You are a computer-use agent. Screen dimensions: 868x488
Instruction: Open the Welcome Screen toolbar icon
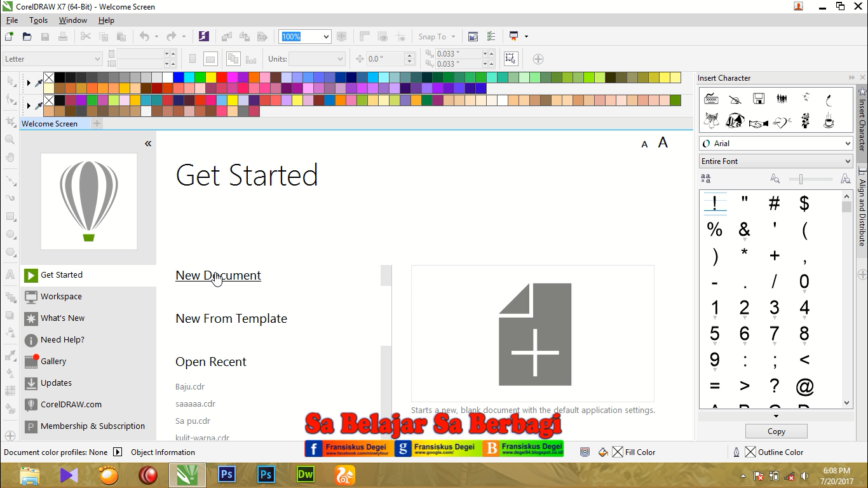click(473, 37)
